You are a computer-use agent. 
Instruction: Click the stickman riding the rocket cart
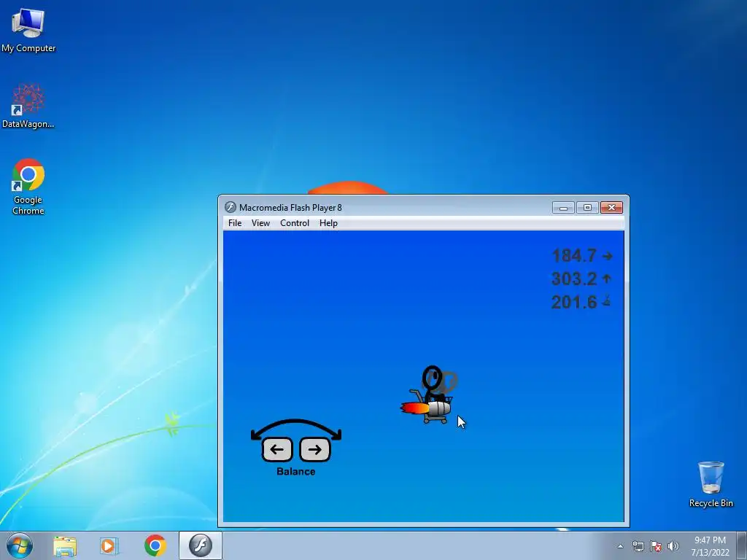coord(431,394)
